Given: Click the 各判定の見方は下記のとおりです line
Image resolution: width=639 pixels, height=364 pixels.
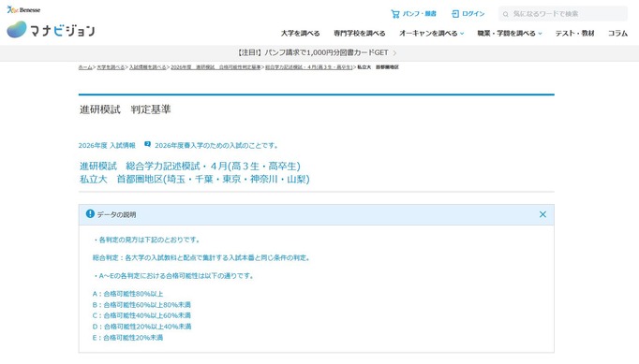Looking at the screenshot, I should 147,240.
